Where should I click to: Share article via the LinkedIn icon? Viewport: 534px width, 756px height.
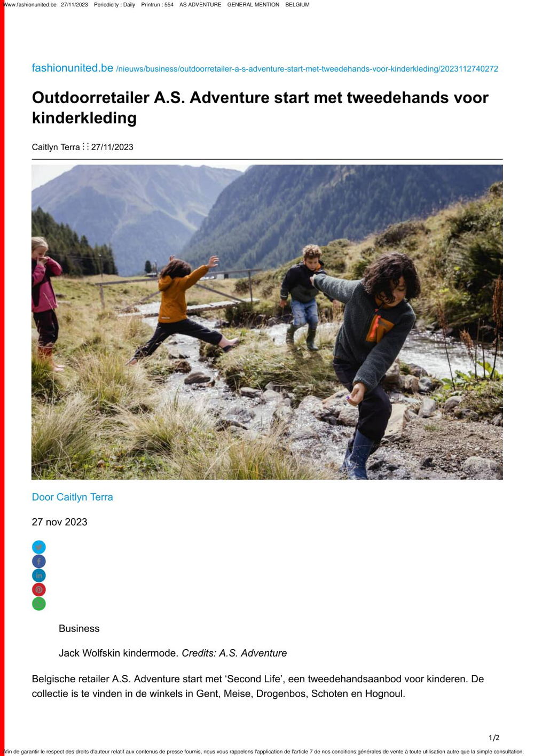tap(39, 575)
